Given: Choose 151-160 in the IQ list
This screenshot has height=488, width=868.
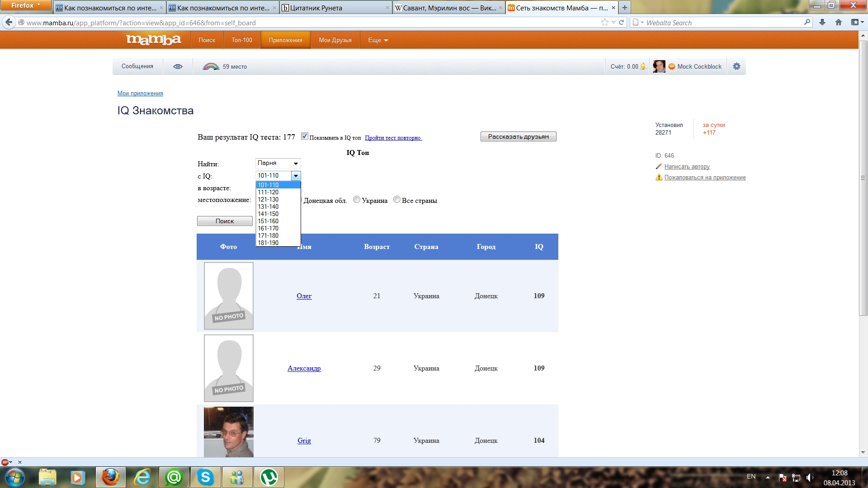Looking at the screenshot, I should [278, 221].
